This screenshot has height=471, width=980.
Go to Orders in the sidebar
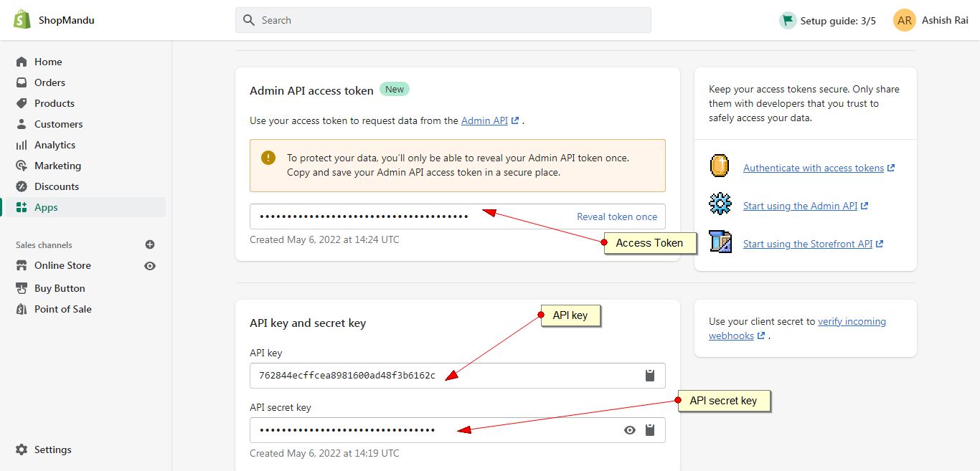pyautogui.click(x=50, y=82)
